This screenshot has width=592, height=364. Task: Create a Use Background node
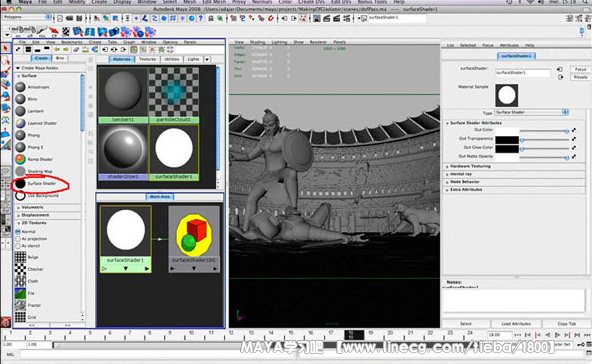[x=37, y=196]
